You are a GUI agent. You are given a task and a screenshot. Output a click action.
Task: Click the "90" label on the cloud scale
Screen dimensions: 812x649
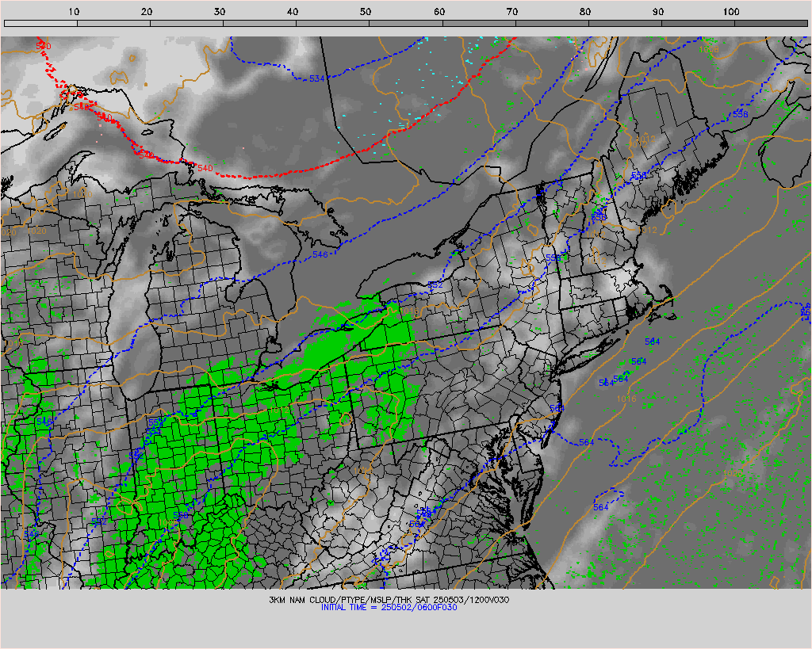pos(658,12)
